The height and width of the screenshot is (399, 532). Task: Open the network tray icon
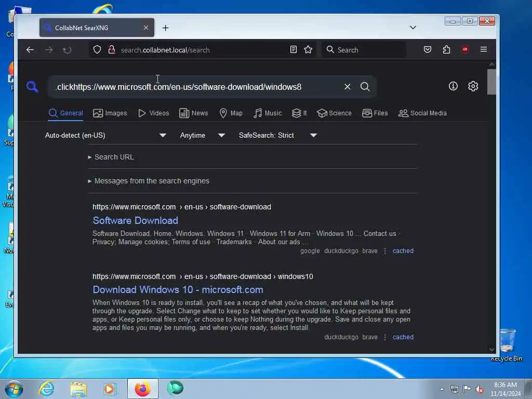(454, 389)
